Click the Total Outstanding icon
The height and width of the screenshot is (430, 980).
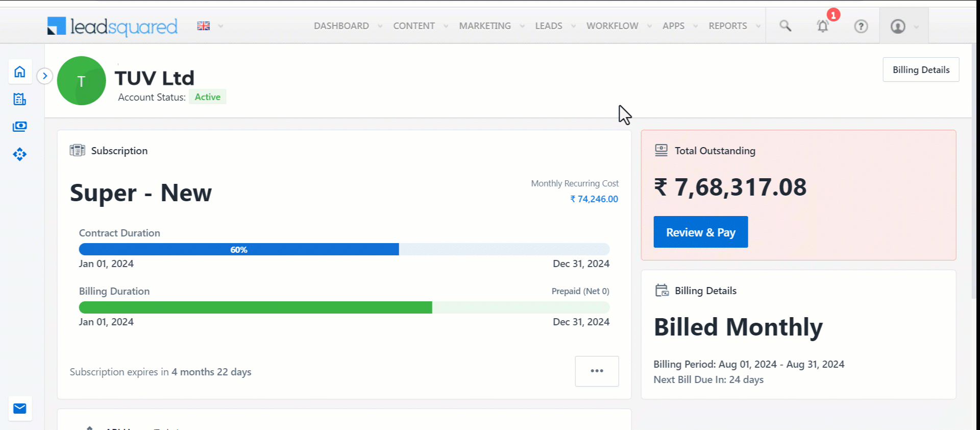click(661, 150)
